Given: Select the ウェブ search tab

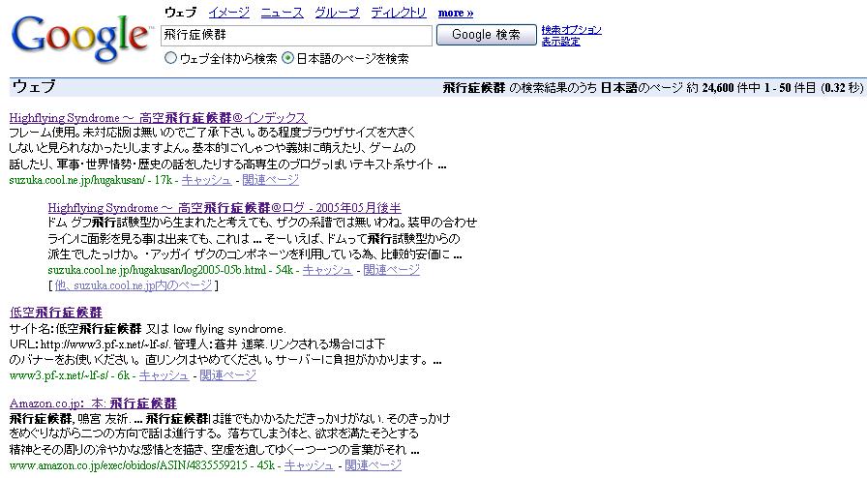Looking at the screenshot, I should tap(180, 13).
